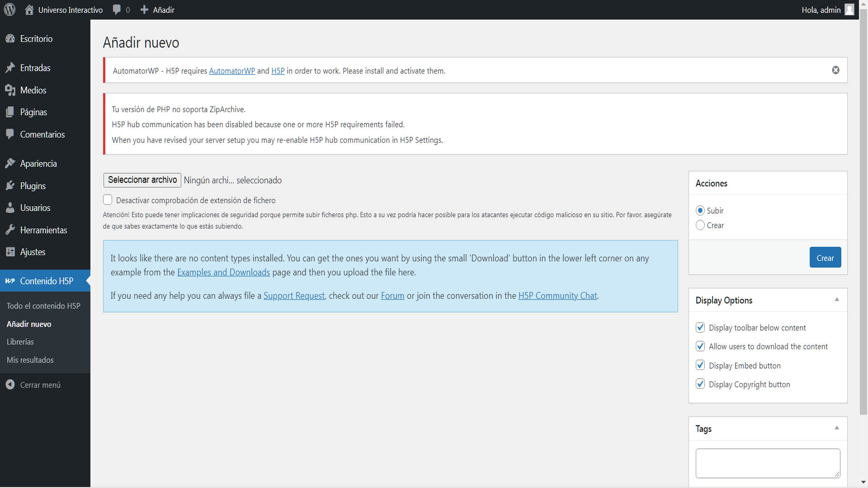Click the 'Ningún archi... seleccionado' text
This screenshot has width=868, height=488.
click(x=233, y=180)
